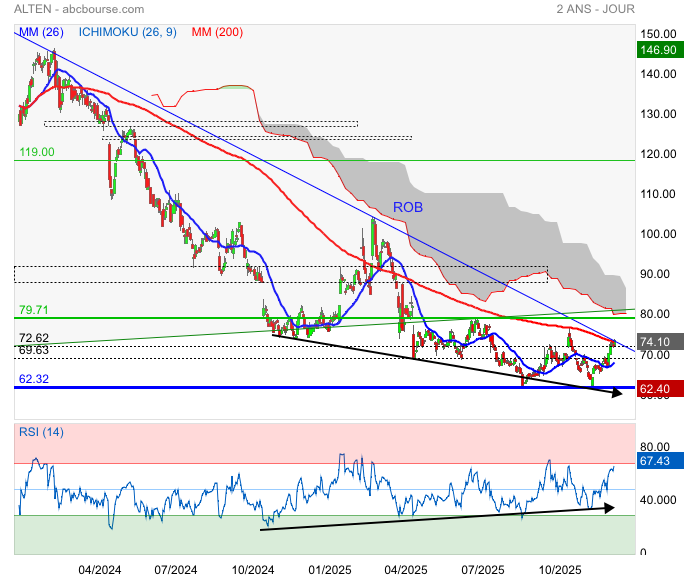Image resolution: width=684 pixels, height=580 pixels.
Task: Click the 10/2025 date axis label
Action: [x=560, y=570]
